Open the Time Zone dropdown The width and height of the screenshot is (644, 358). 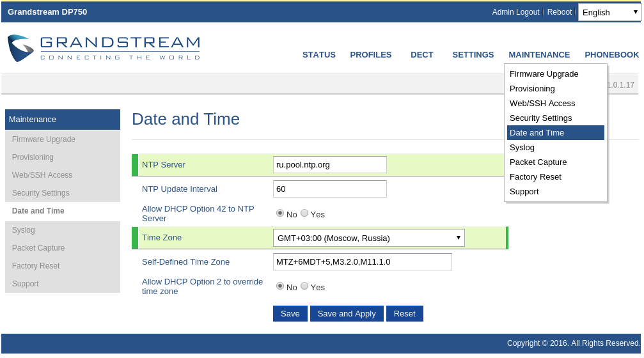click(368, 238)
